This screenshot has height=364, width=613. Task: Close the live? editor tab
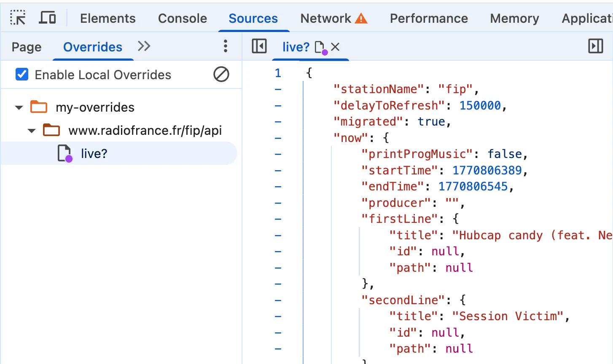pyautogui.click(x=335, y=47)
